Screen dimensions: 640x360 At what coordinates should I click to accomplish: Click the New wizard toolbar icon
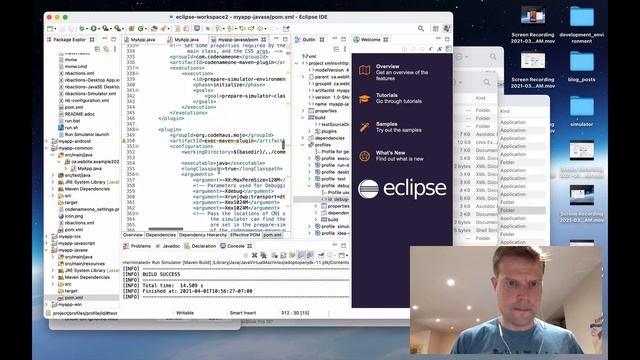pos(50,29)
